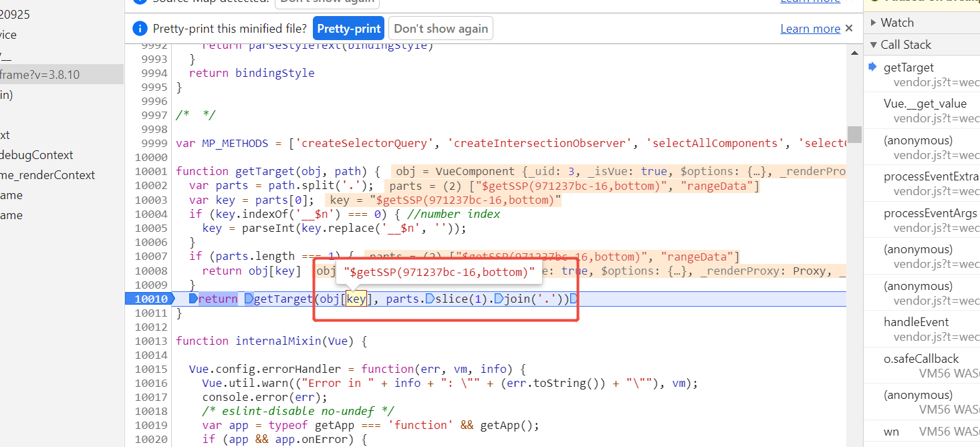Select frame?v=3.8.10 in the file tree
This screenshot has height=447, width=980.
[40, 75]
